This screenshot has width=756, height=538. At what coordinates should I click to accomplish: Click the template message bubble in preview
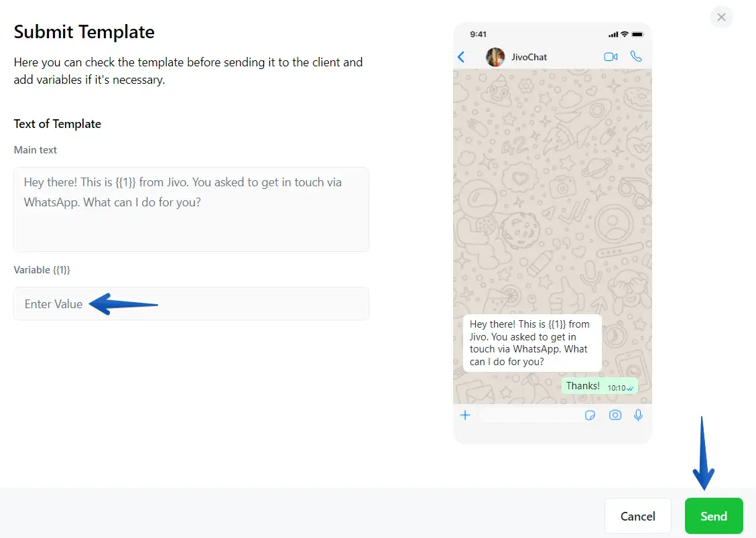coord(532,343)
